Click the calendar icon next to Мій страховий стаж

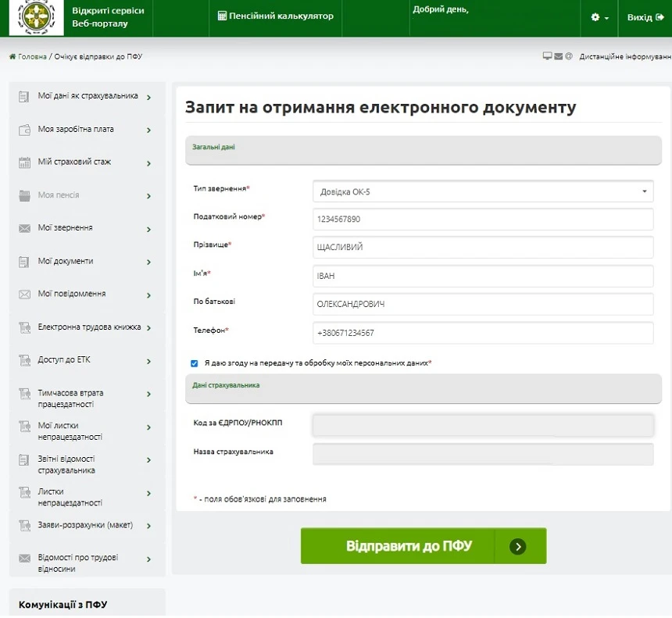point(23,163)
